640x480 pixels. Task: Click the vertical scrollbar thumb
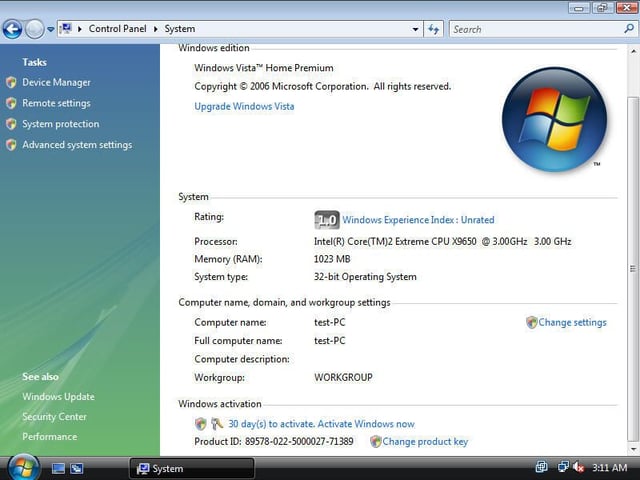(x=633, y=269)
